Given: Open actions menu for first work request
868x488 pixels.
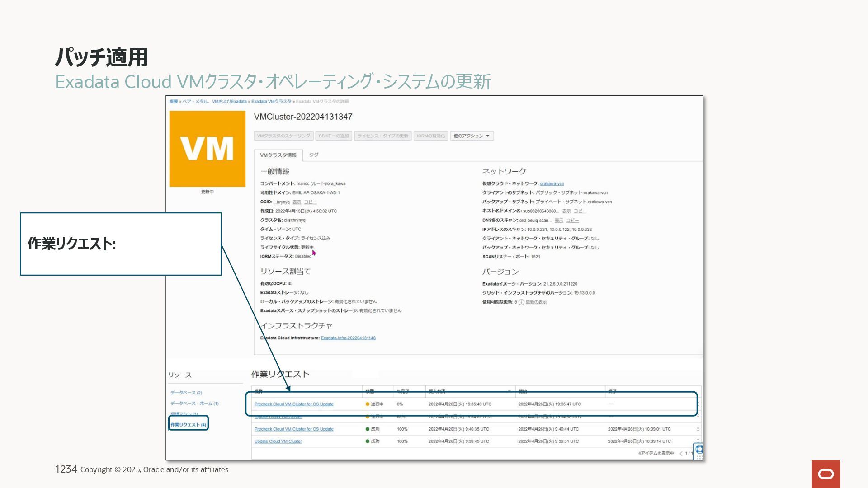Looking at the screenshot, I should [698, 404].
